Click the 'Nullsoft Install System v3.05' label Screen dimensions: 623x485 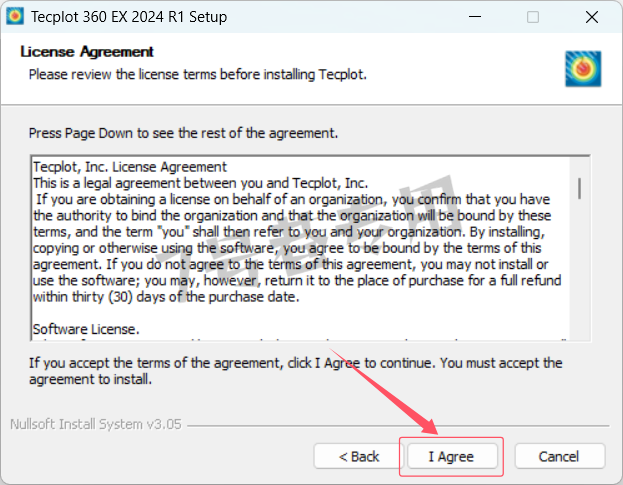click(96, 424)
